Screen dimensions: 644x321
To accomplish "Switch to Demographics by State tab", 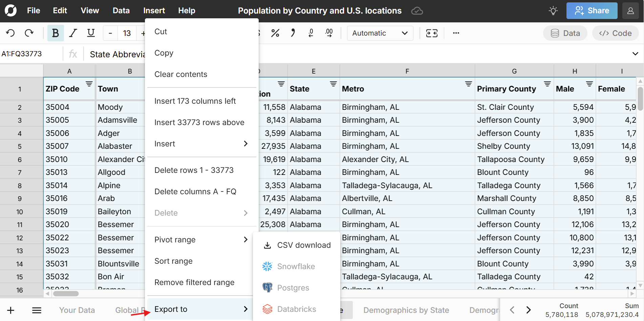I will tap(406, 310).
